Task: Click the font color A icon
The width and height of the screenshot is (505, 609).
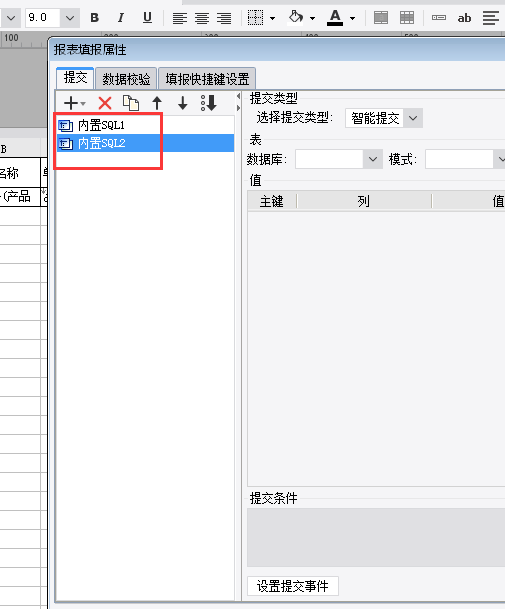Action: pyautogui.click(x=335, y=17)
